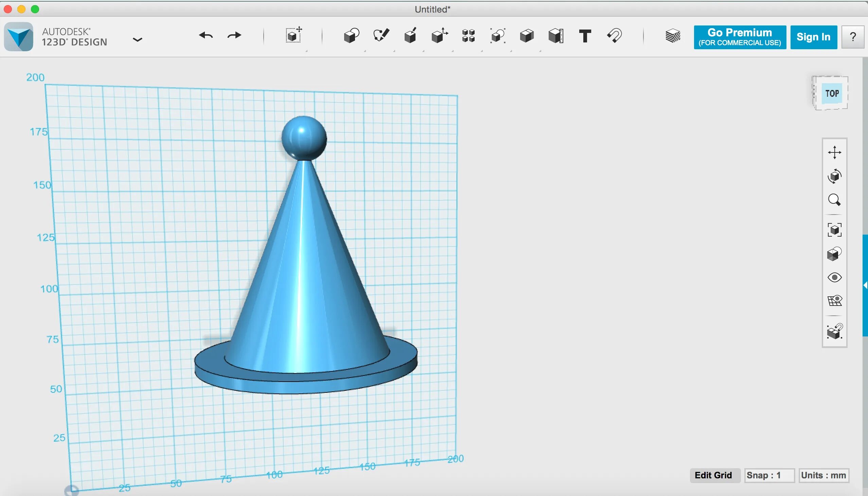The image size is (868, 496).
Task: Click the Sign In button
Action: pos(813,37)
